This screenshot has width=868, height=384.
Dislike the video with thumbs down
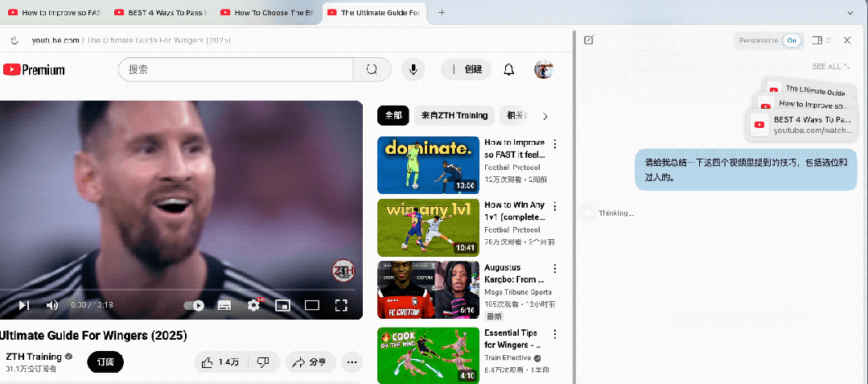tap(262, 362)
